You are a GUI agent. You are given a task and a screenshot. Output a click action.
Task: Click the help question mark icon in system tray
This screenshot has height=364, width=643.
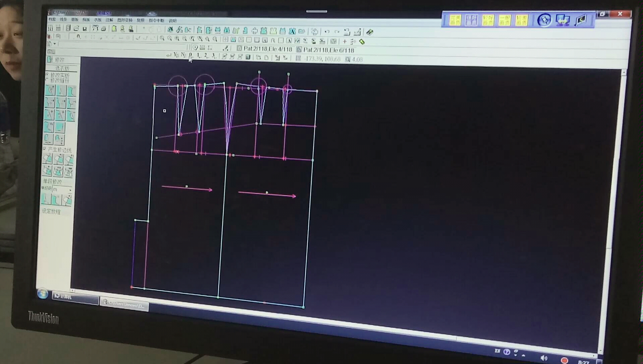coord(507,352)
